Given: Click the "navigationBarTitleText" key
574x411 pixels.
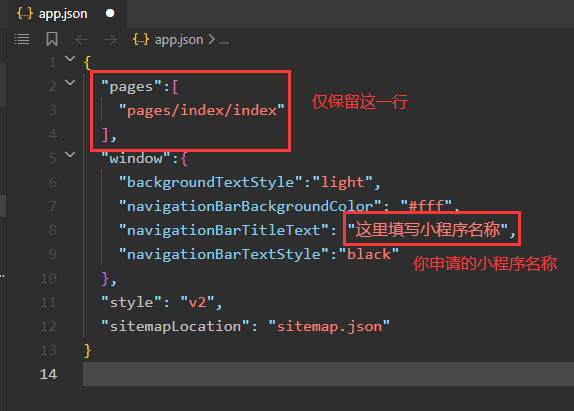Looking at the screenshot, I should [224, 230].
